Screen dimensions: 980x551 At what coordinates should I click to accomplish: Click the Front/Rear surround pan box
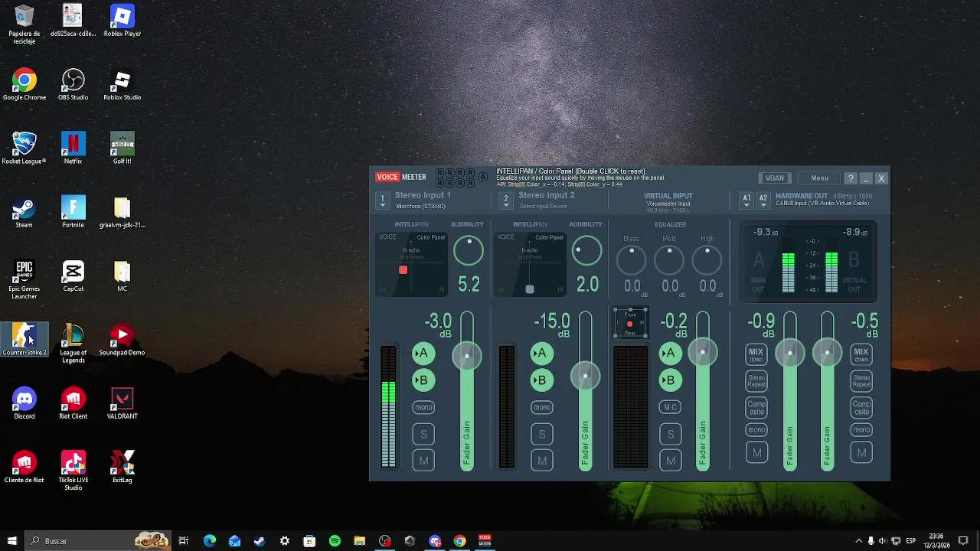click(x=630, y=324)
